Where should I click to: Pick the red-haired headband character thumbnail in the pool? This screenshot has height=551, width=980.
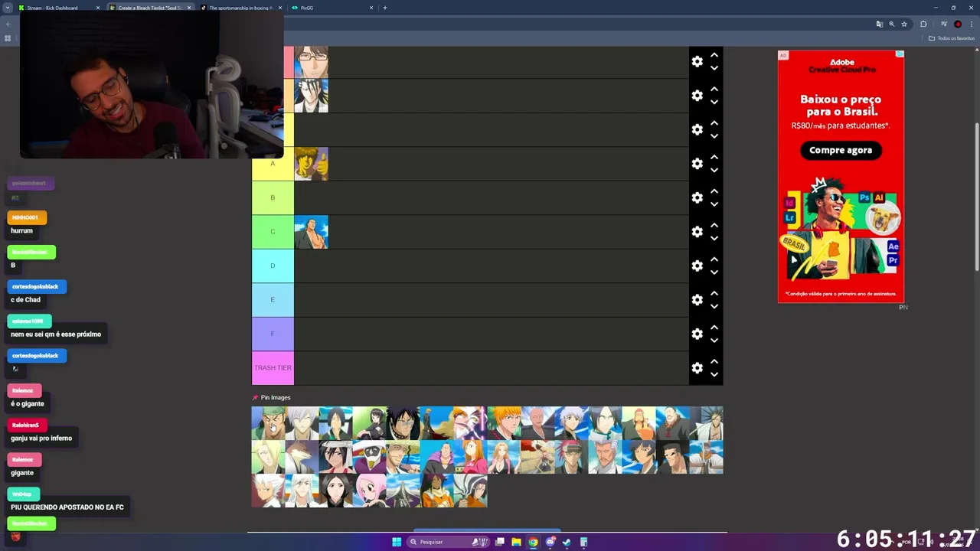click(571, 457)
